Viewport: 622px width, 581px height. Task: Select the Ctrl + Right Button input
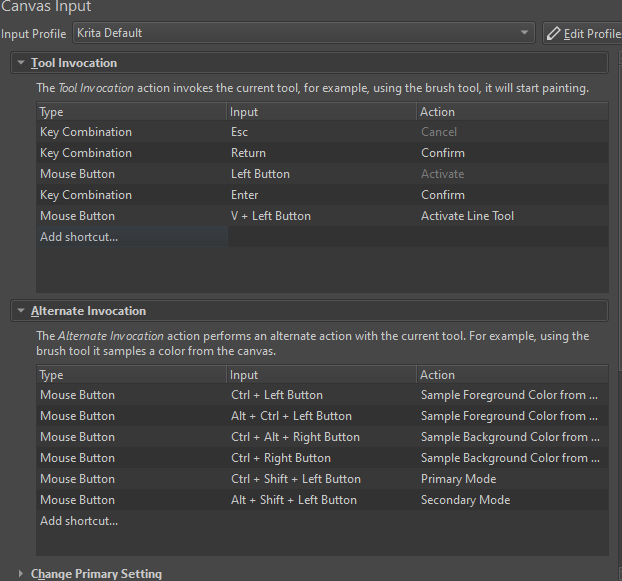coord(280,458)
